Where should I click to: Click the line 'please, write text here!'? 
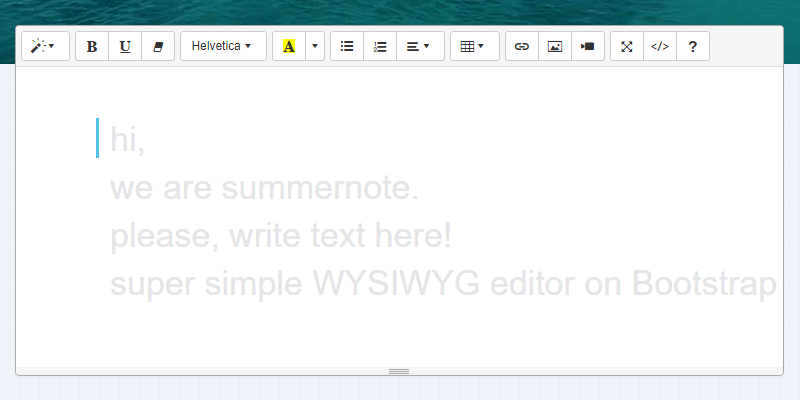coord(281,235)
